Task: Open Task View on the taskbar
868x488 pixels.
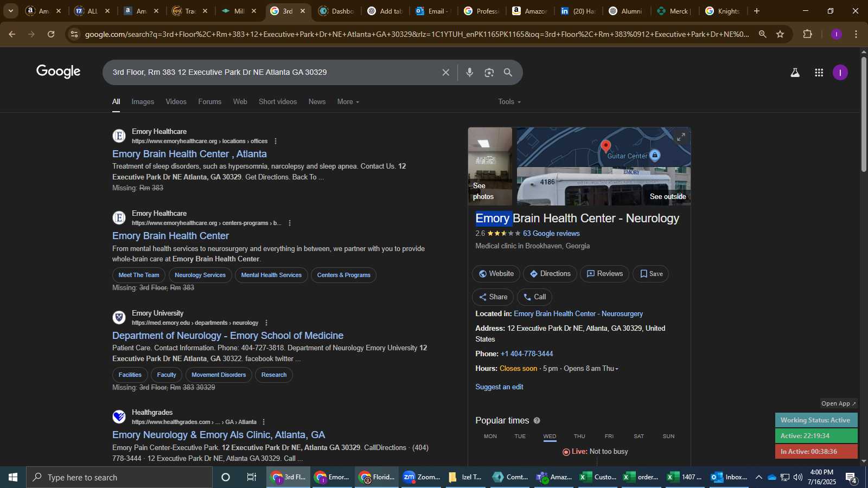Action: point(252,477)
